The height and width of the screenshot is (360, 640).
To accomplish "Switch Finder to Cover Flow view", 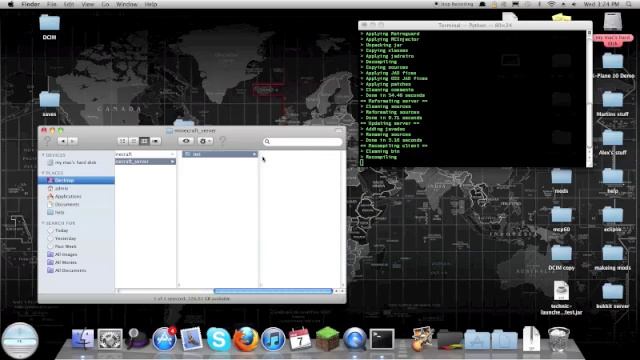I will click(156, 141).
